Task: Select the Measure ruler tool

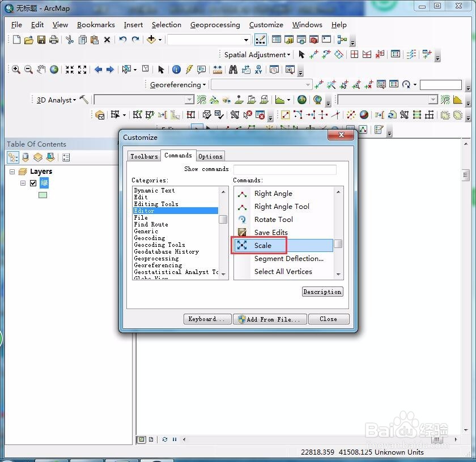Action: (x=218, y=70)
